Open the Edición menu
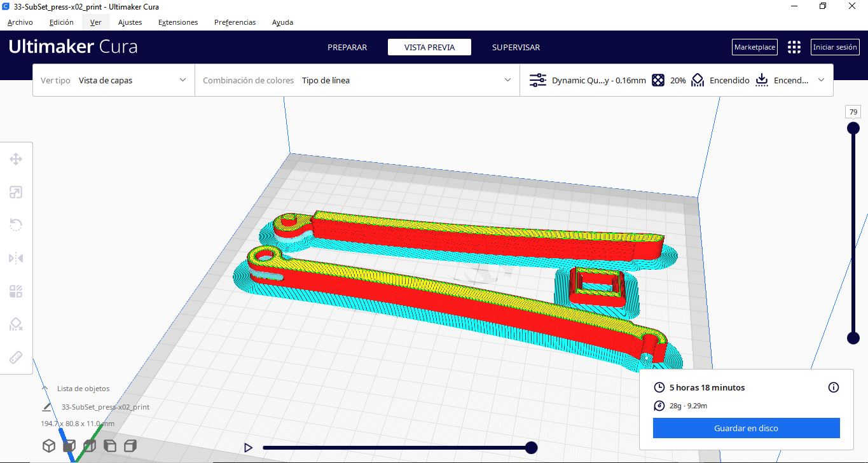868x463 pixels. point(62,22)
